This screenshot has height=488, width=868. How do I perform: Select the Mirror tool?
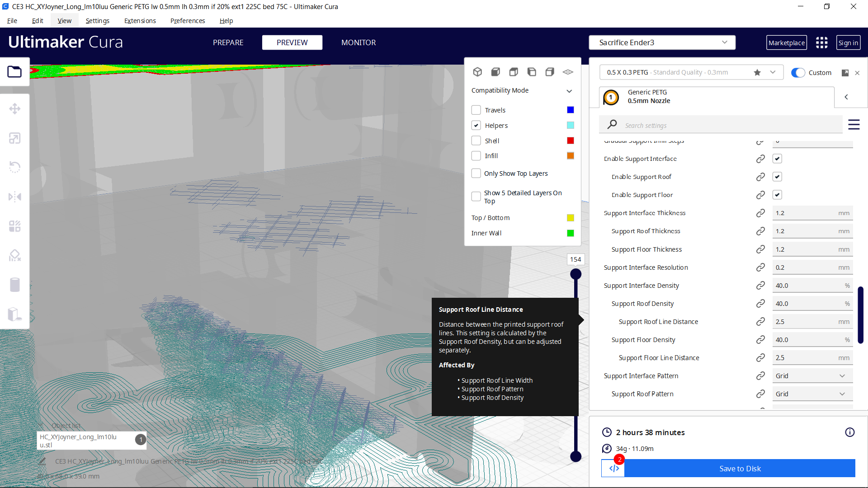click(x=15, y=197)
